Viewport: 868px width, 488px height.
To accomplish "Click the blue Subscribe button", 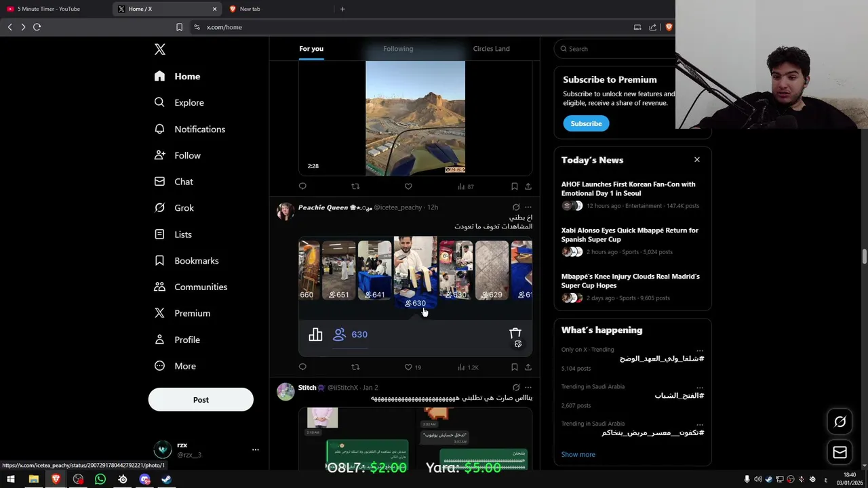I will [x=586, y=123].
